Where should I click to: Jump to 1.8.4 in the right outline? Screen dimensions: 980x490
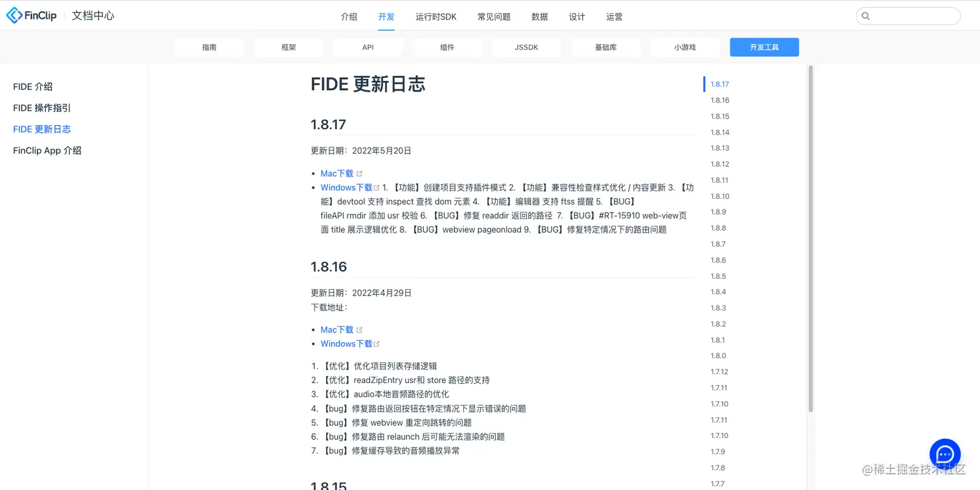coord(717,292)
